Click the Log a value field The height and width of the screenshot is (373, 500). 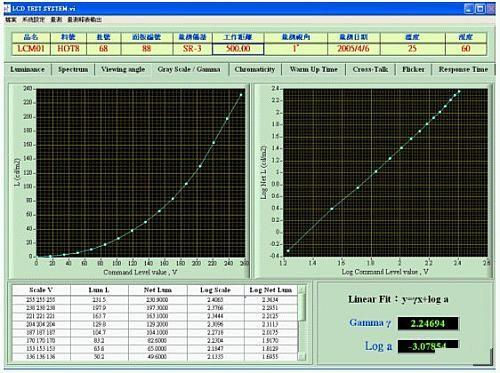pyautogui.click(x=428, y=346)
